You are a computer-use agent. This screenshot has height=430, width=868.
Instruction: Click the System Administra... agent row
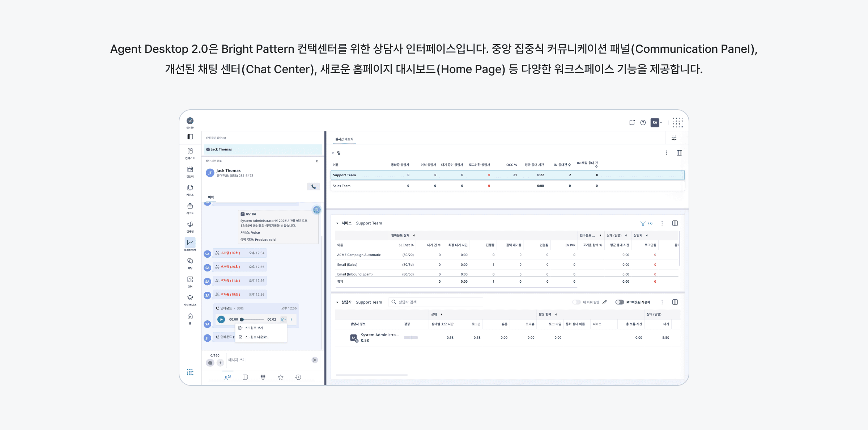pos(507,338)
